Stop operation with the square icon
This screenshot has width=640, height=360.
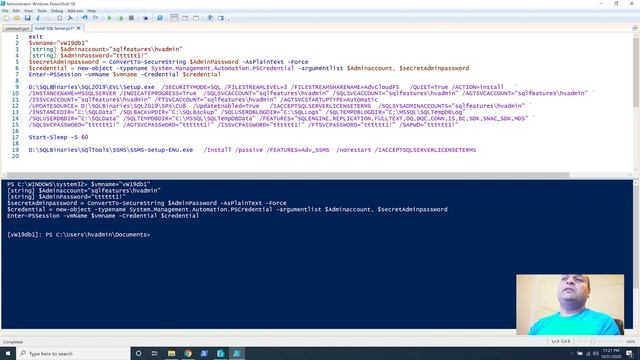pos(131,18)
